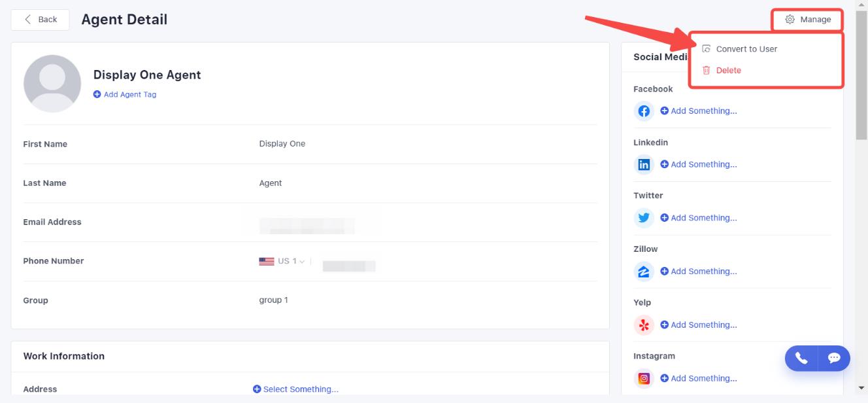Click the Facebook logo icon

coord(644,111)
